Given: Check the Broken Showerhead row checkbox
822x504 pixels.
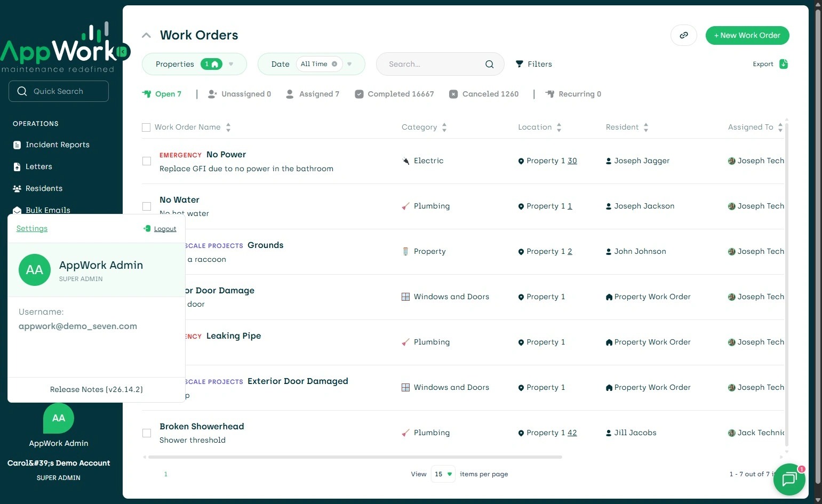Looking at the screenshot, I should [x=147, y=433].
